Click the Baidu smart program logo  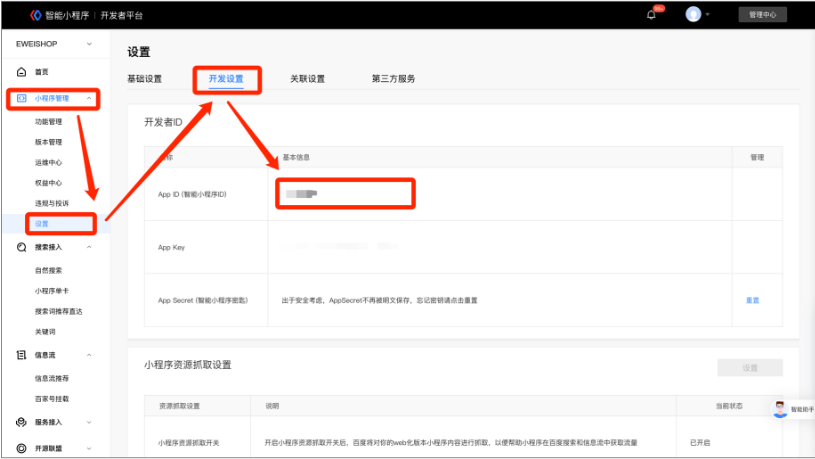[x=36, y=15]
